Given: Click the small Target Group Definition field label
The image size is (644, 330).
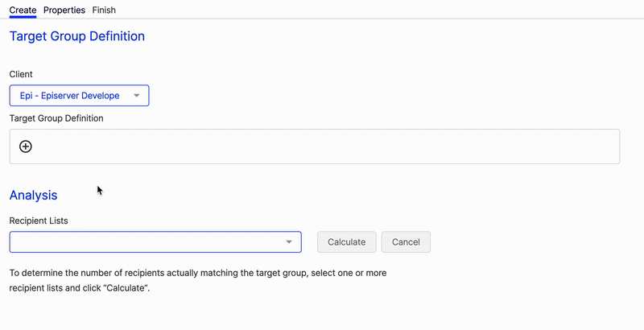Looking at the screenshot, I should (56, 118).
